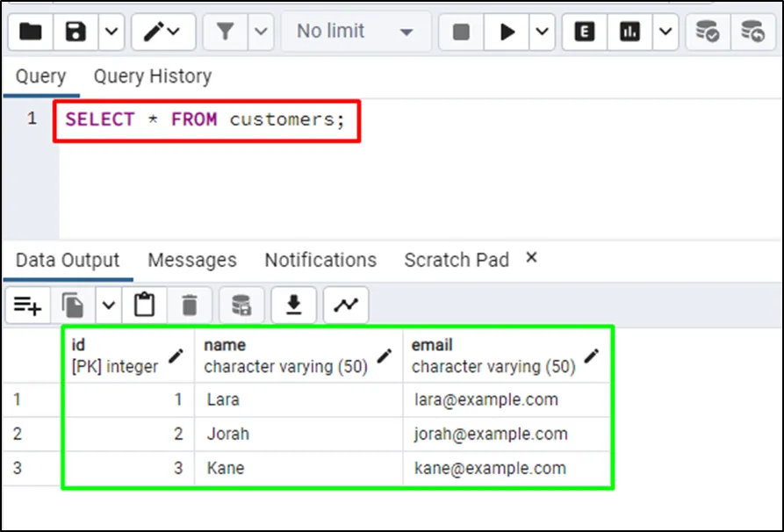Click the Open File folder icon
784x532 pixels.
pos(31,32)
